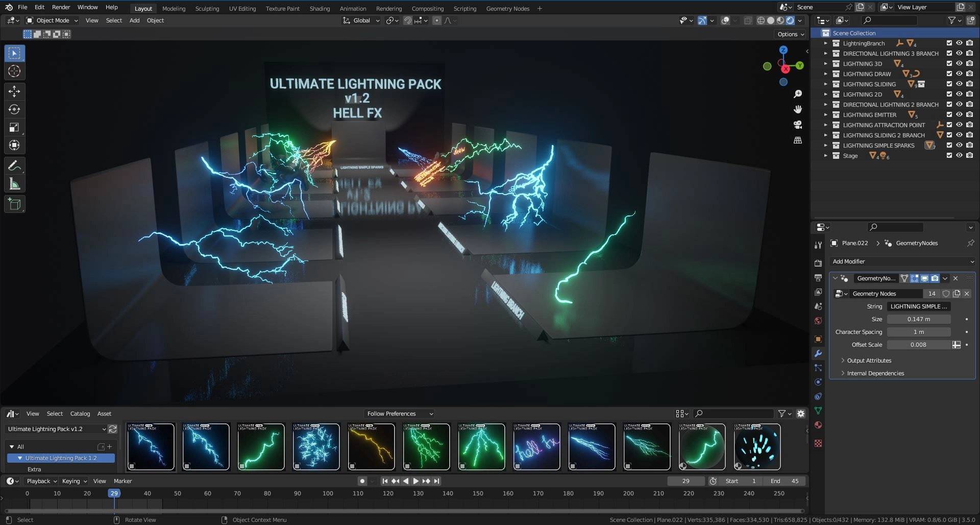Toggle visibility eye of LightningBranch collection

pyautogui.click(x=959, y=43)
